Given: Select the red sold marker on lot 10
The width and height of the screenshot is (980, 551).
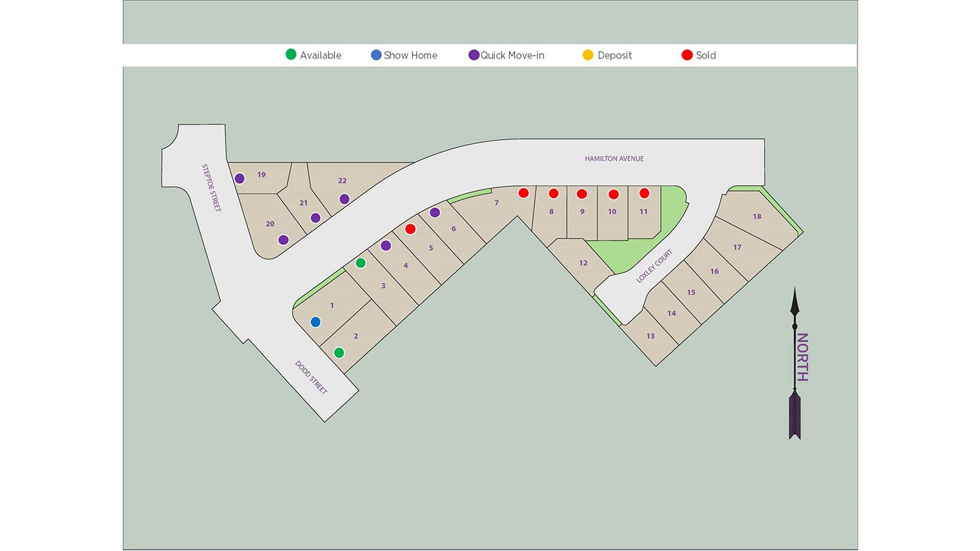Looking at the screenshot, I should [614, 194].
